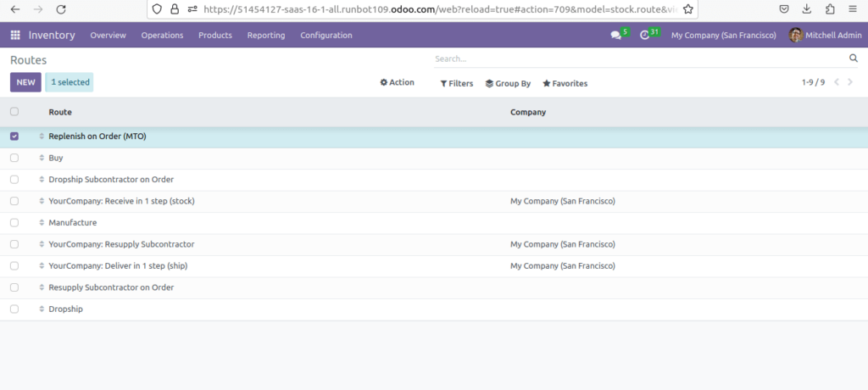
Task: Open browser downloads panel
Action: (x=807, y=8)
